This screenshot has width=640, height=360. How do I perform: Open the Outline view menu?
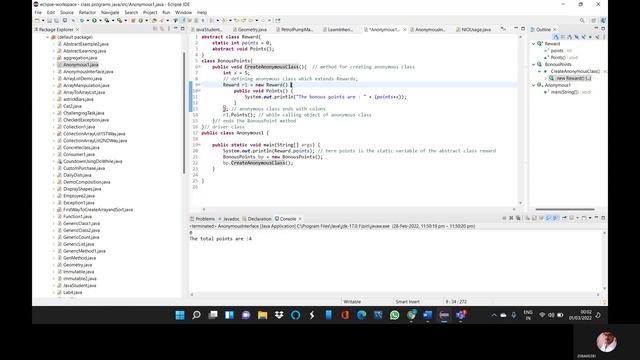click(x=604, y=37)
